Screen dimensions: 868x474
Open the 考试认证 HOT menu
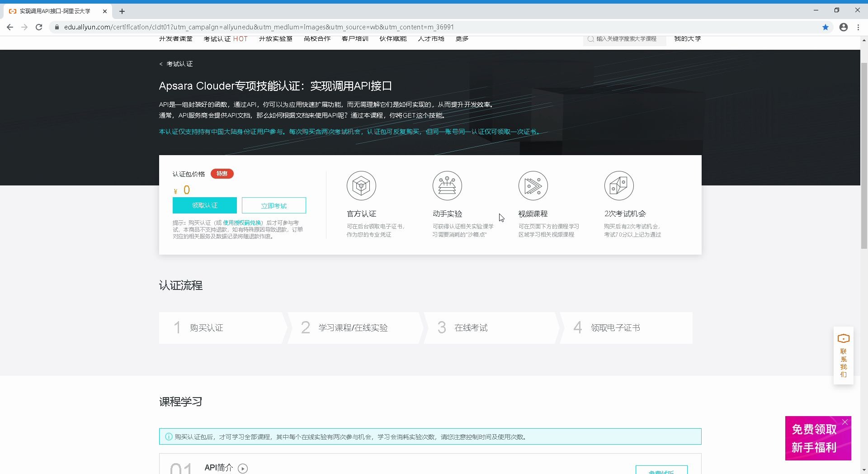226,39
